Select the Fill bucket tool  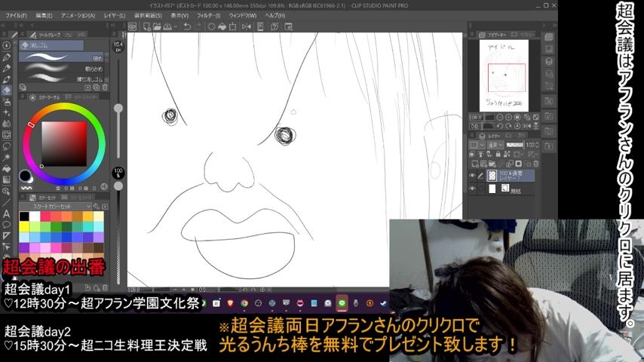tap(7, 168)
